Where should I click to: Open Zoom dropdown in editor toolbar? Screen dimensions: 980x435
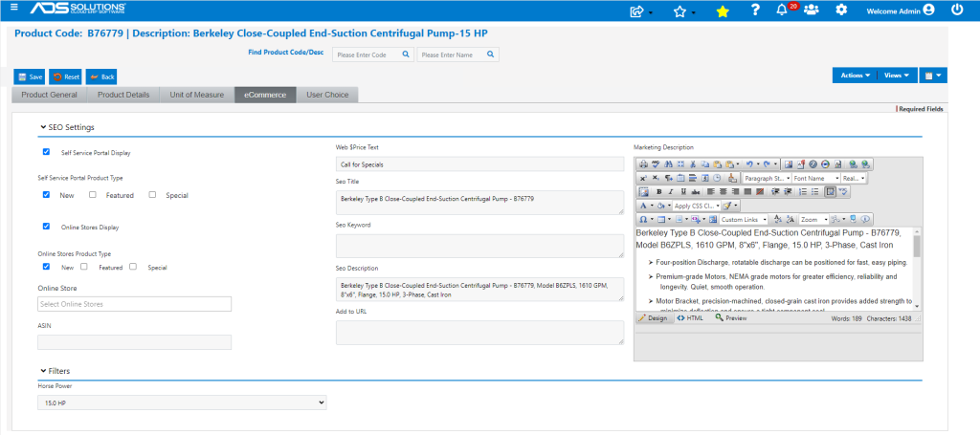pos(813,219)
